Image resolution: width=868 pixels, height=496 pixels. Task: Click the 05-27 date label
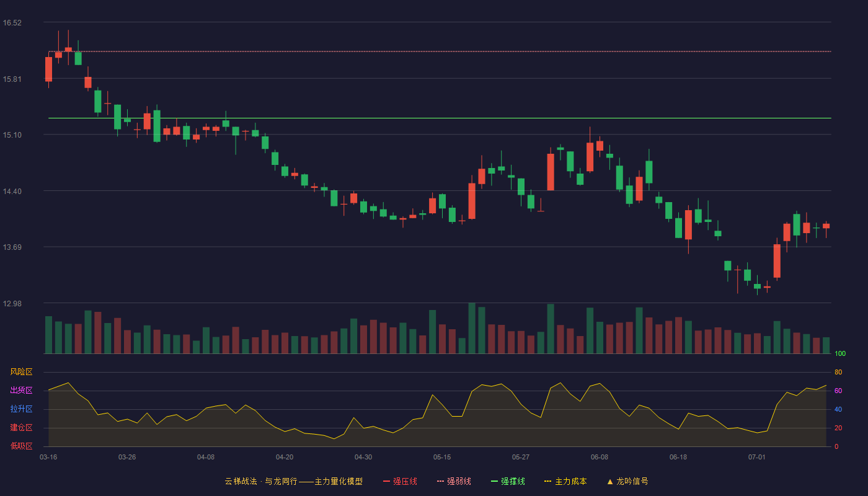tap(521, 457)
